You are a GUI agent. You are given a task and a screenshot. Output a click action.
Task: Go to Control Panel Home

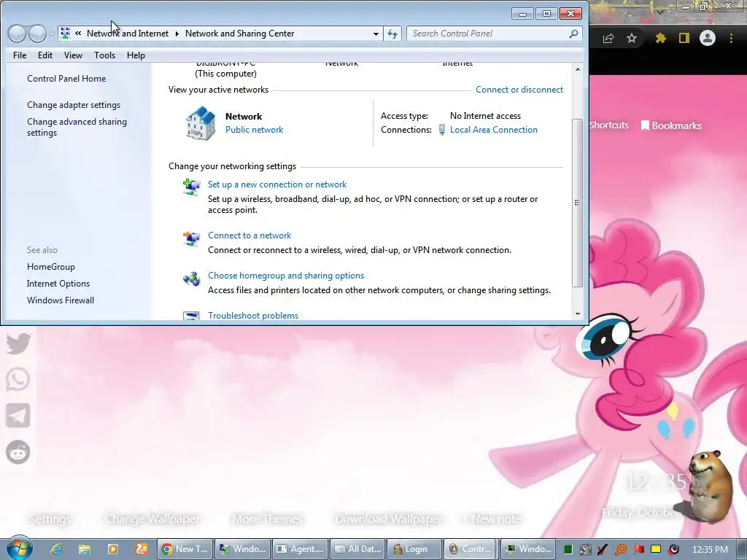point(66,79)
